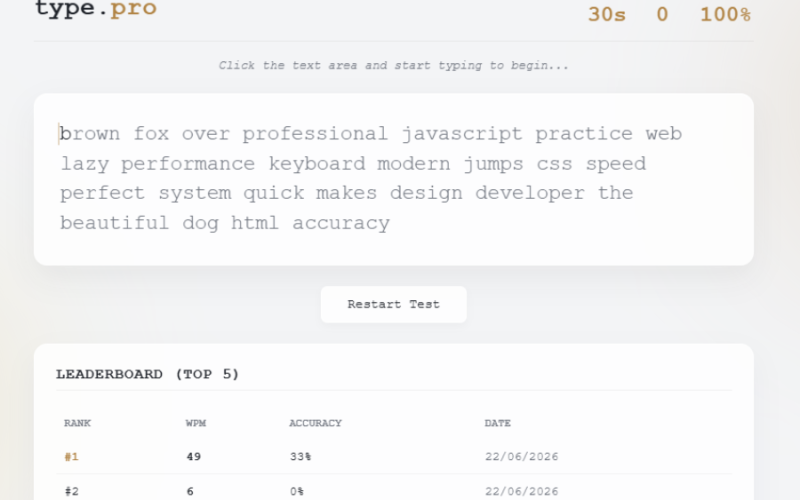Select the #1 rank cell
Viewport: 800px width, 500px height.
click(71, 457)
